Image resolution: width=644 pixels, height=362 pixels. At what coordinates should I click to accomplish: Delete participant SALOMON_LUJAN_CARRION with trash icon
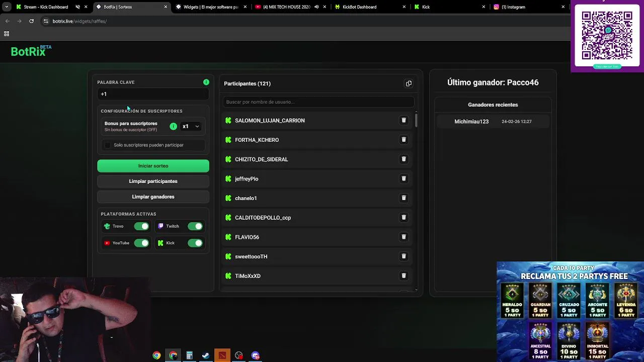(x=404, y=120)
